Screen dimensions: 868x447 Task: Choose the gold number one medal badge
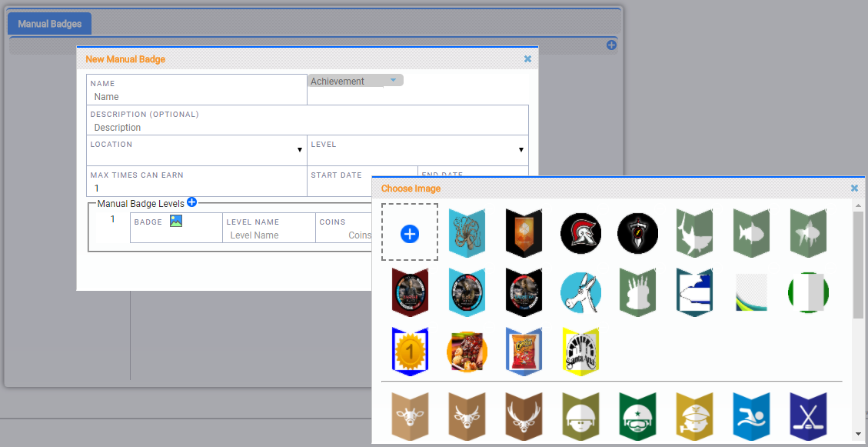pyautogui.click(x=410, y=352)
